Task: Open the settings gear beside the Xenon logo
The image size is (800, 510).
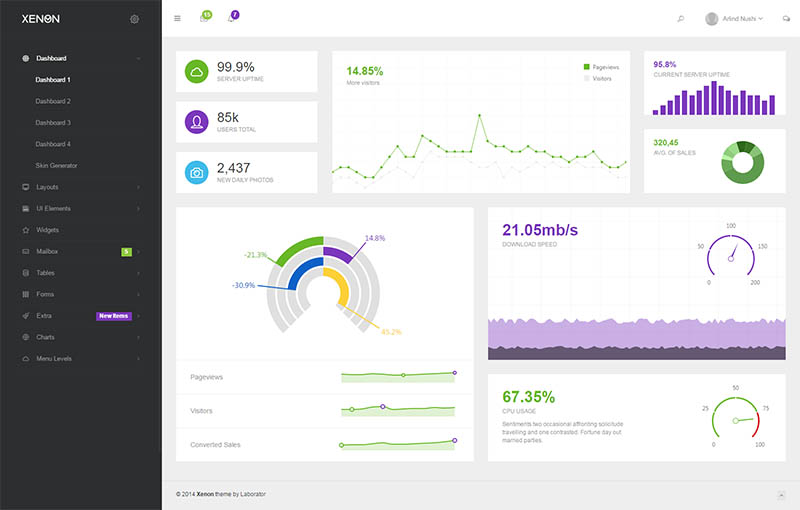Action: point(135,19)
